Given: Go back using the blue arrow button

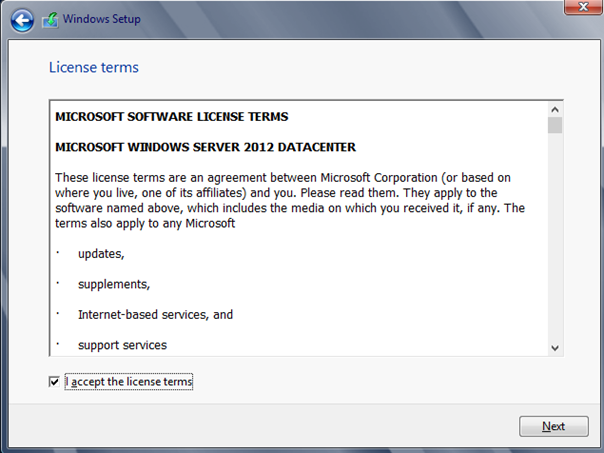Looking at the screenshot, I should (x=22, y=20).
